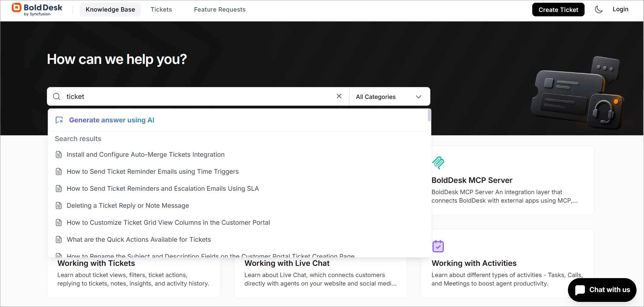
Task: Click document icon beside Deleting a Ticket Reply
Action: click(x=59, y=206)
